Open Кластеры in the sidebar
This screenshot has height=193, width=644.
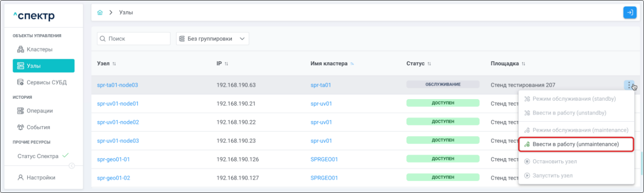[x=39, y=49]
